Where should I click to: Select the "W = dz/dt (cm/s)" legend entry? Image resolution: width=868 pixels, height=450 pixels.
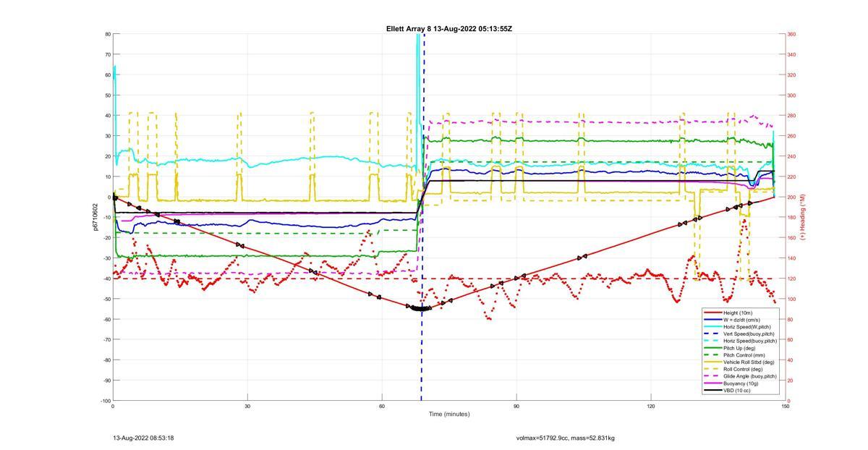tap(741, 320)
